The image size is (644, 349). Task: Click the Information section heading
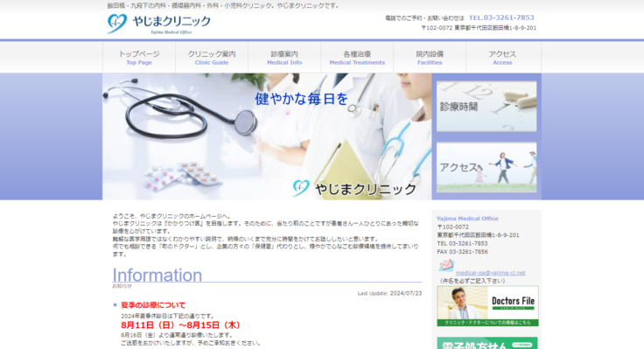(157, 276)
